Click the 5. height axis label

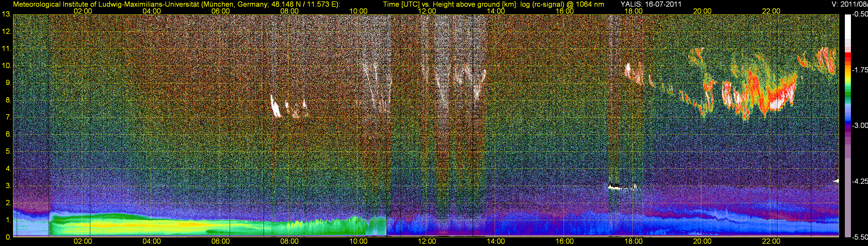pyautogui.click(x=8, y=151)
